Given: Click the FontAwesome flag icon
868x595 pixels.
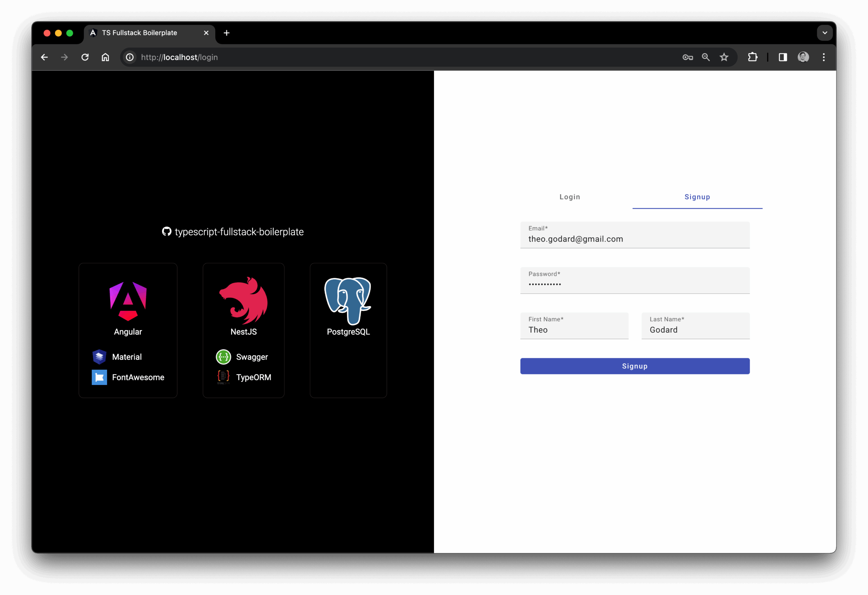Looking at the screenshot, I should (99, 377).
